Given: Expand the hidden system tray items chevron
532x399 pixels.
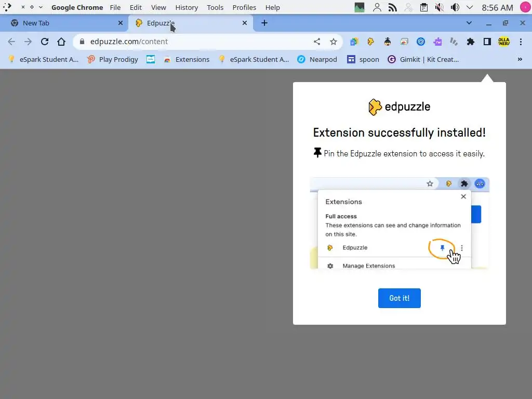Looking at the screenshot, I should (470, 7).
